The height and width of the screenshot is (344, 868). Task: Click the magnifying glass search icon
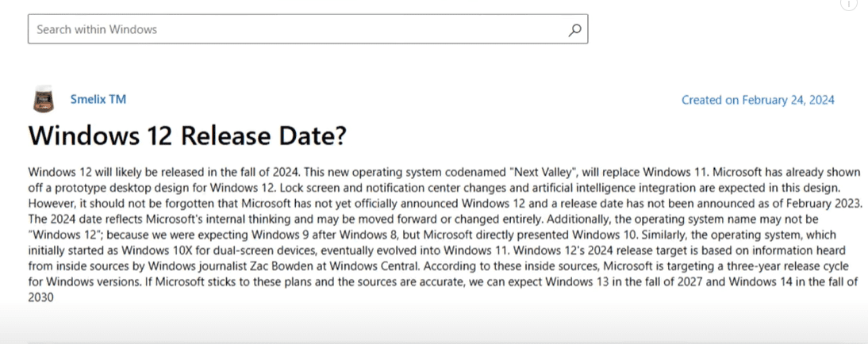point(575,30)
